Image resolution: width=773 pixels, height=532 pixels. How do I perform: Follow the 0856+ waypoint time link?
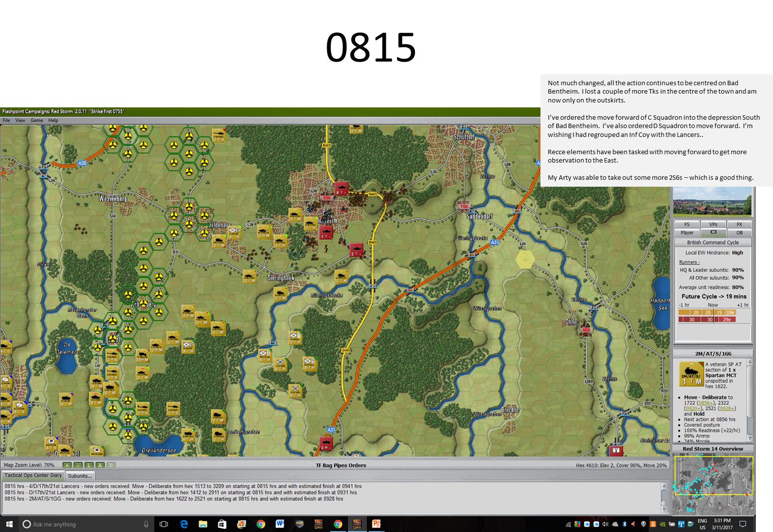706,403
